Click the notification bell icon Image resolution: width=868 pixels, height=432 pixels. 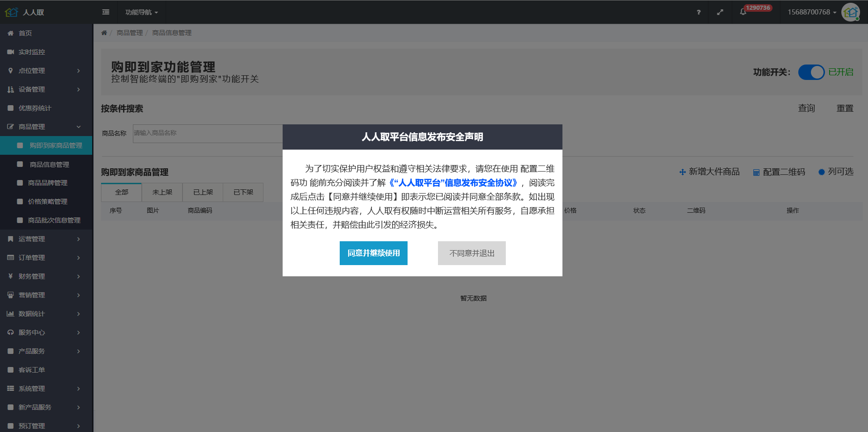tap(743, 12)
